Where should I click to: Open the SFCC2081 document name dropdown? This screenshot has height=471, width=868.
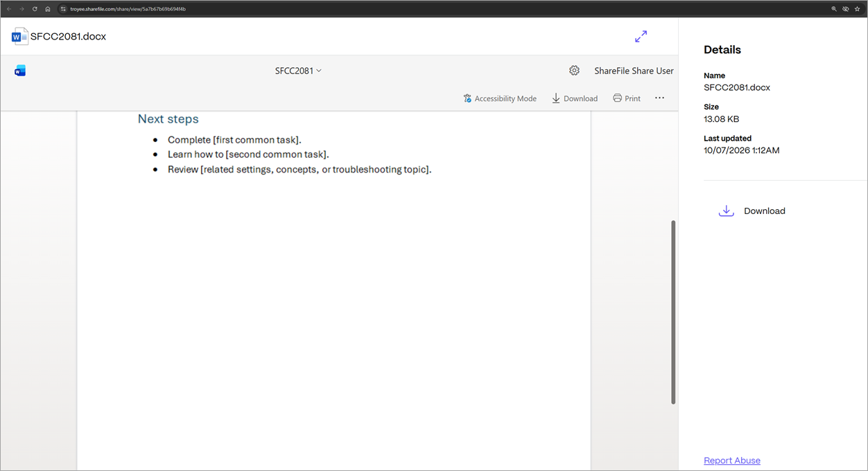click(x=298, y=71)
